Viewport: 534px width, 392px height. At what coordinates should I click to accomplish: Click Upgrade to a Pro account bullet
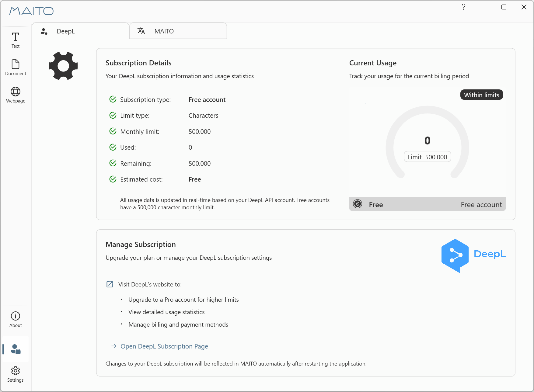[183, 300]
